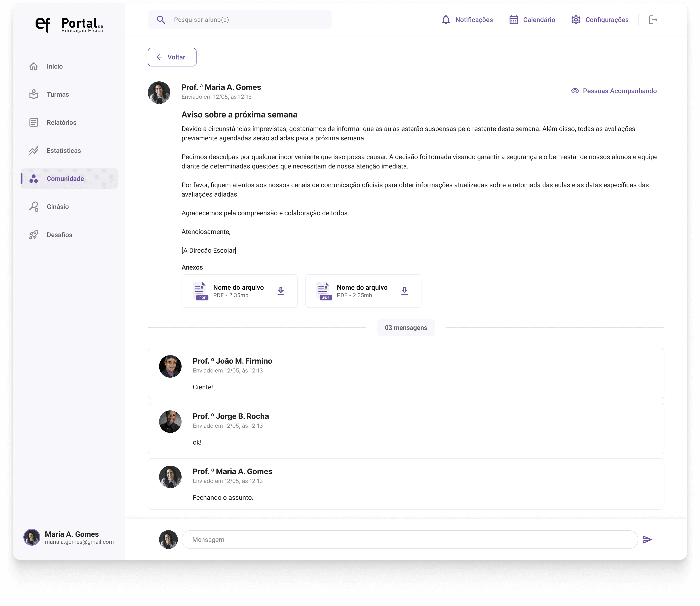Click the Relatórios document icon
The image size is (700, 606).
[x=34, y=122]
